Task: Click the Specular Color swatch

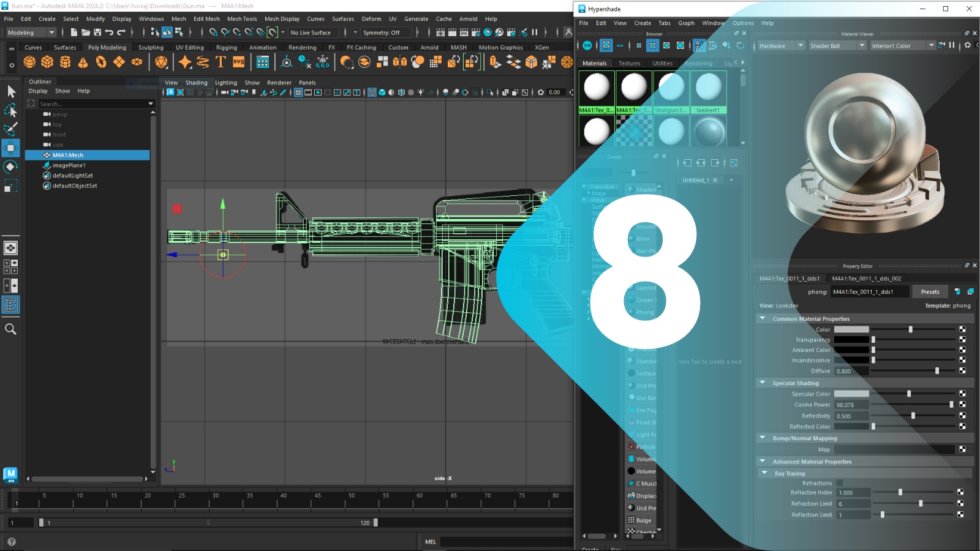Action: [x=851, y=394]
